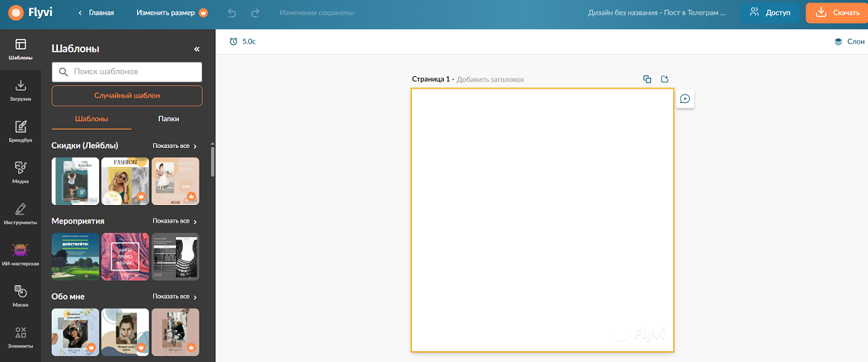Open the Загрузки sidebar section

(21, 91)
